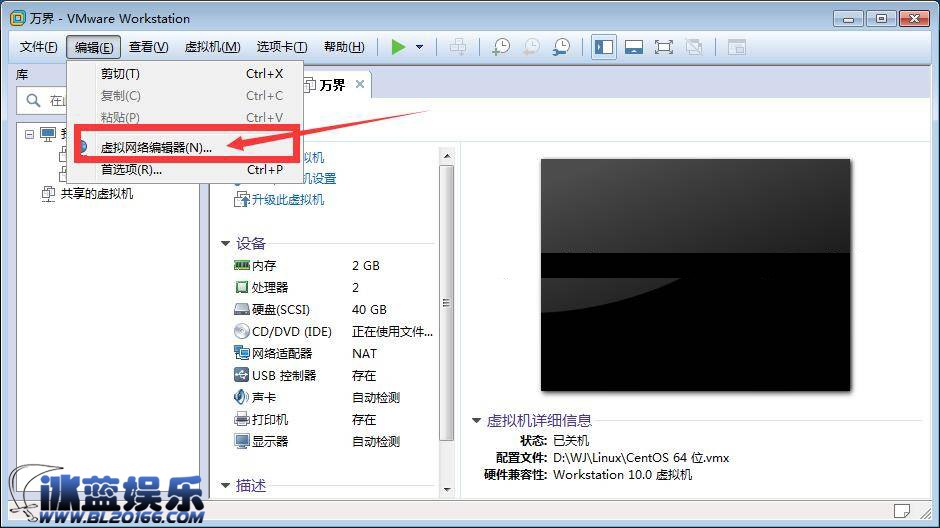Image resolution: width=940 pixels, height=528 pixels.
Task: Click the My Computer tree icon
Action: pyautogui.click(x=48, y=134)
